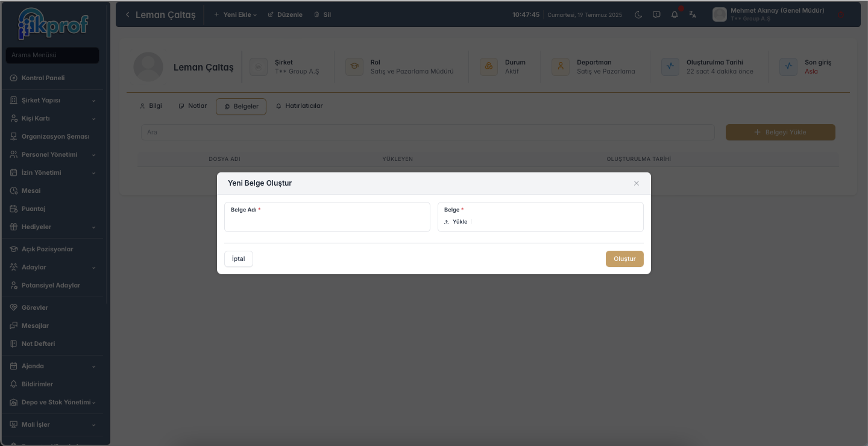Click the Departman person icon

pos(561,67)
